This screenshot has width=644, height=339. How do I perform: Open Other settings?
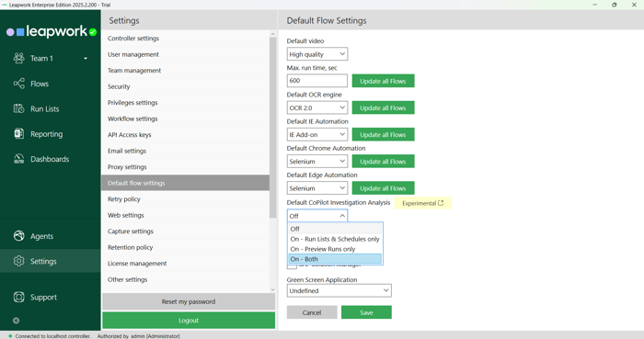tap(185, 279)
